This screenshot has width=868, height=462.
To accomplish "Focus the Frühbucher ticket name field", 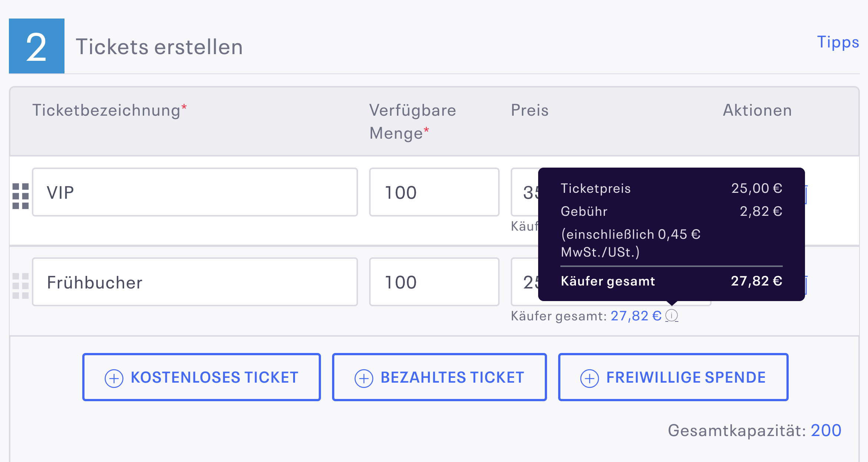I will (x=195, y=282).
